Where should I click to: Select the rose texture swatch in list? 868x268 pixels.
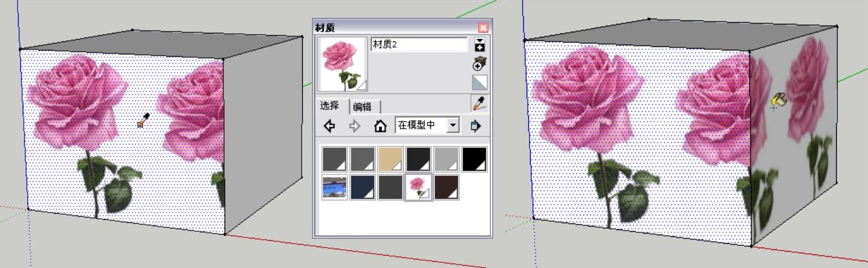418,188
